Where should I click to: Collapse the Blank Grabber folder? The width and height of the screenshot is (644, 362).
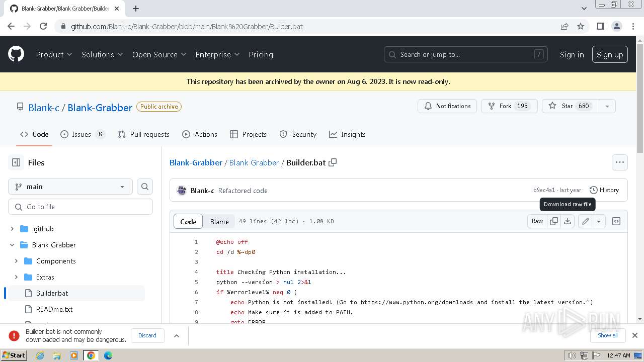pyautogui.click(x=12, y=245)
